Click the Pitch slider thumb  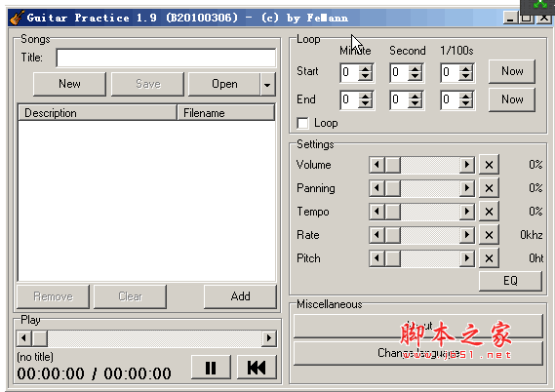point(392,258)
